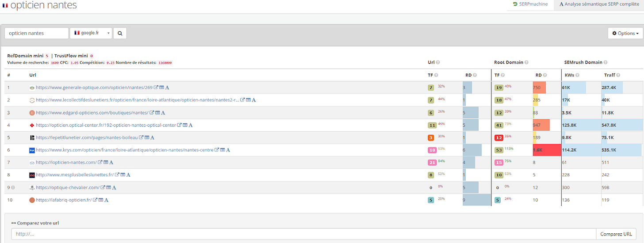Run semantic A analysis on lopticien-nantes.com
The height and width of the screenshot is (243, 644).
click(x=111, y=163)
